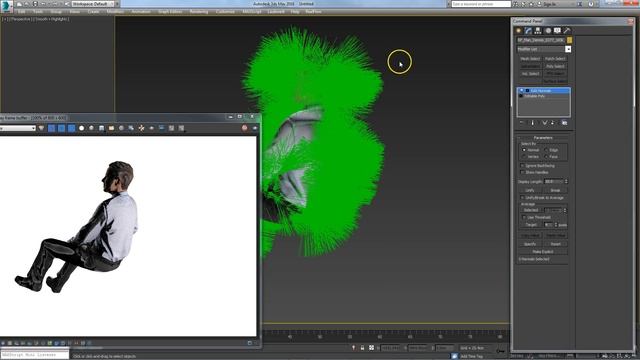Click the Make Explicit button

pyautogui.click(x=543, y=251)
